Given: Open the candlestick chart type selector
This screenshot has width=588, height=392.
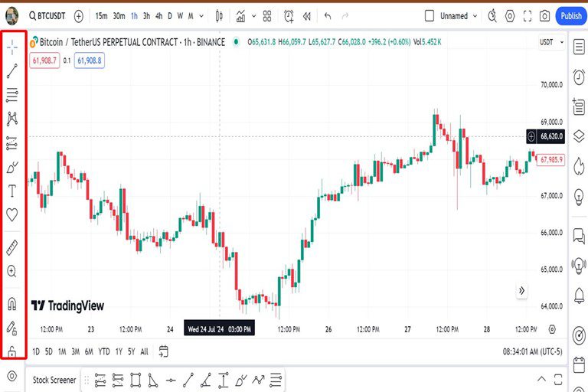Looking at the screenshot, I should 220,16.
